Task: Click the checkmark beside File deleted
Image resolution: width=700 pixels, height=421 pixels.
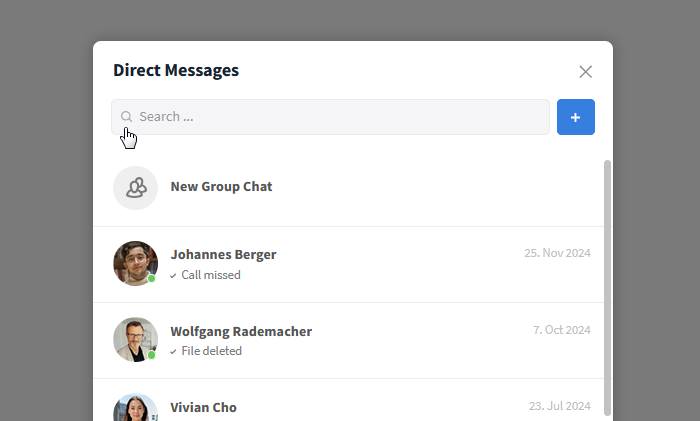Action: [173, 352]
